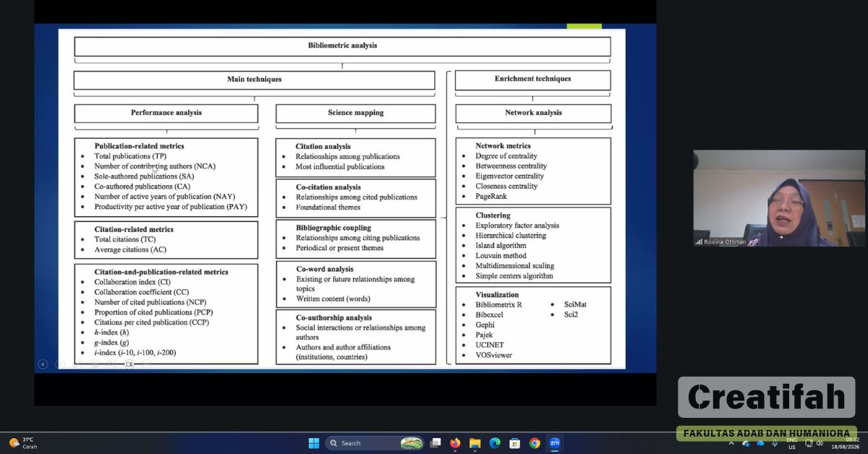Click 'Total citations (TC)' bullet
The width and height of the screenshot is (868, 454).
124,239
